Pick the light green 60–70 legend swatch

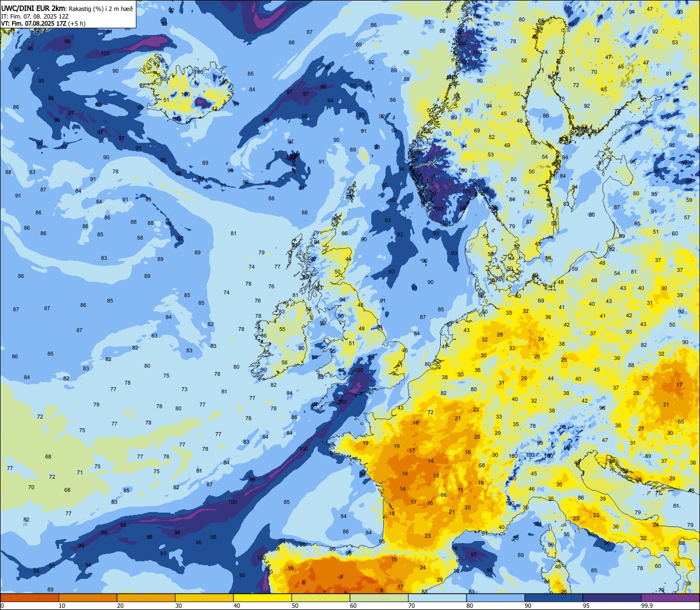point(379,597)
